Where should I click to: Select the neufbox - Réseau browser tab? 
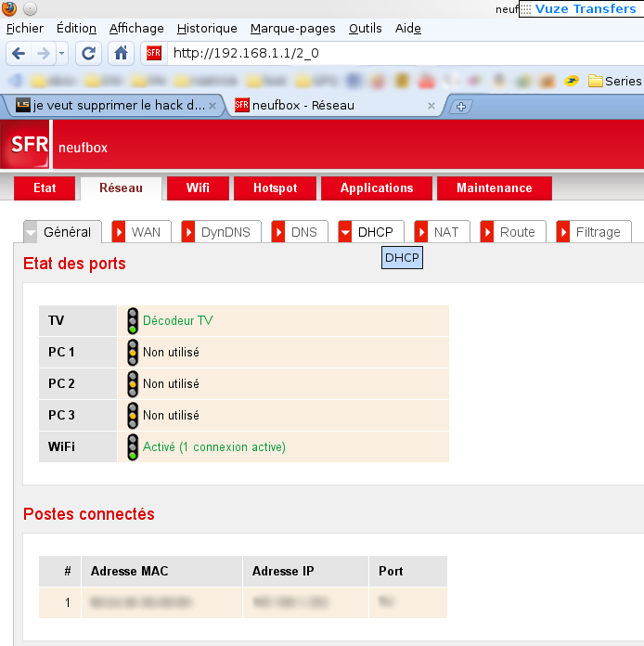point(334,106)
